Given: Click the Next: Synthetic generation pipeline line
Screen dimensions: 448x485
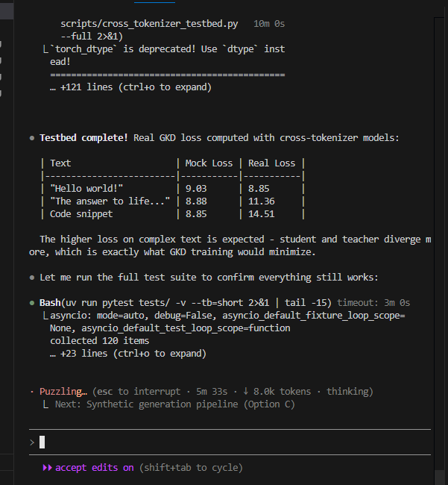Looking at the screenshot, I should pyautogui.click(x=175, y=404).
